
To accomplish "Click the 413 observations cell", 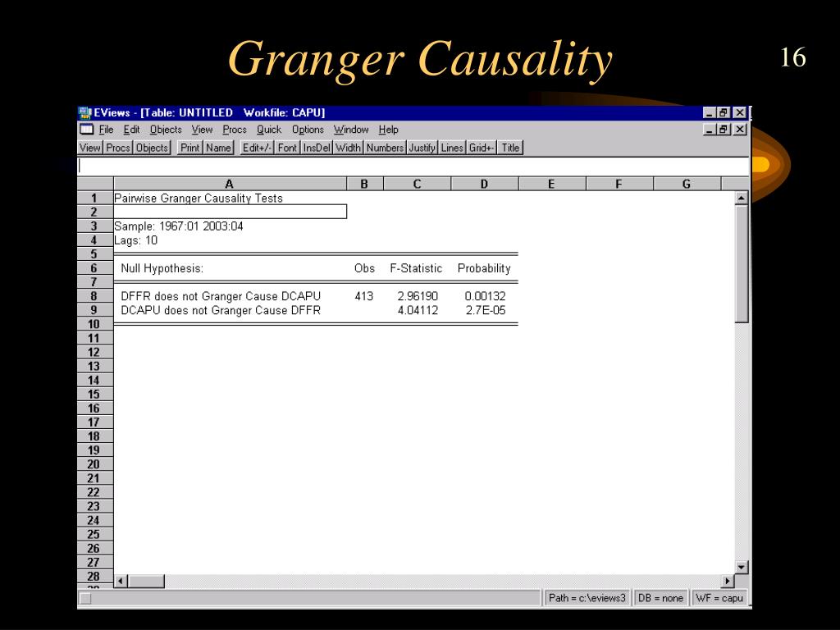I will [363, 296].
